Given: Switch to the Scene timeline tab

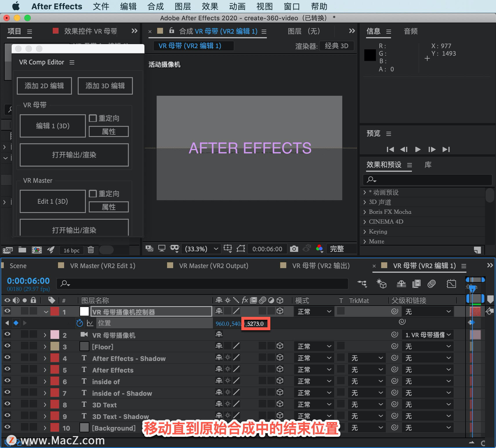Looking at the screenshot, I should pos(18,266).
